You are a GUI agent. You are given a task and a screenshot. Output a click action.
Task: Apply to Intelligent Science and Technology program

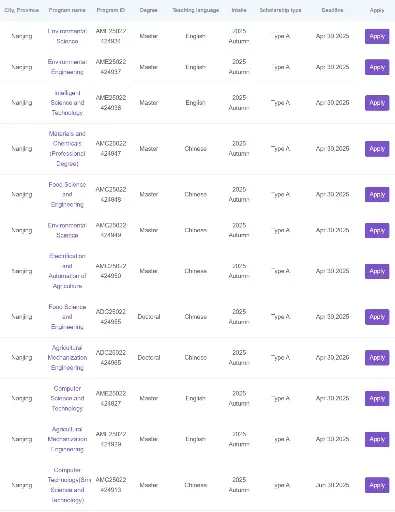[377, 103]
